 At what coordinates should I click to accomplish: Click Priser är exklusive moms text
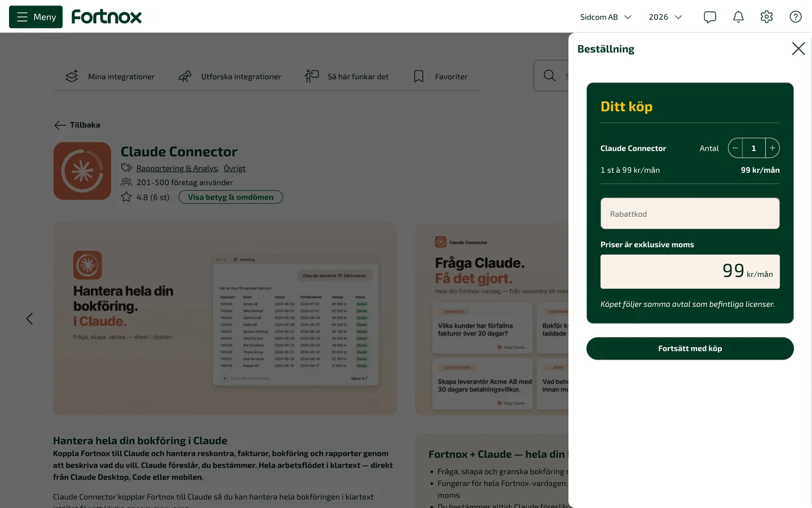coord(647,244)
